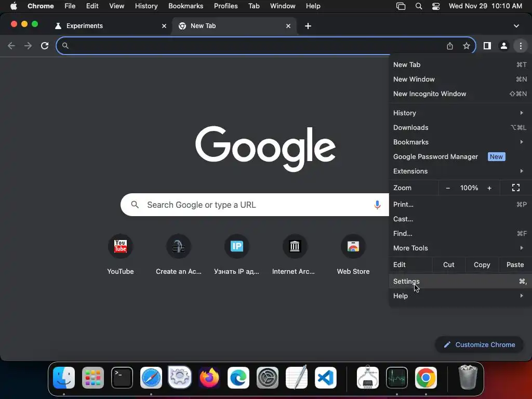This screenshot has width=532, height=399.
Task: Open the Create an Ac... shortcut
Action: pyautogui.click(x=179, y=255)
